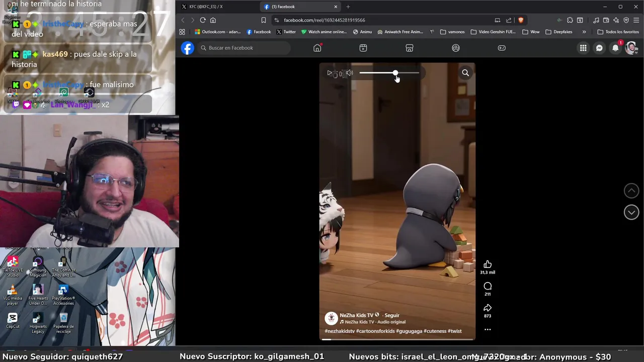Image resolution: width=644 pixels, height=362 pixels.
Task: Open Twitter bookmark
Action: (286, 32)
